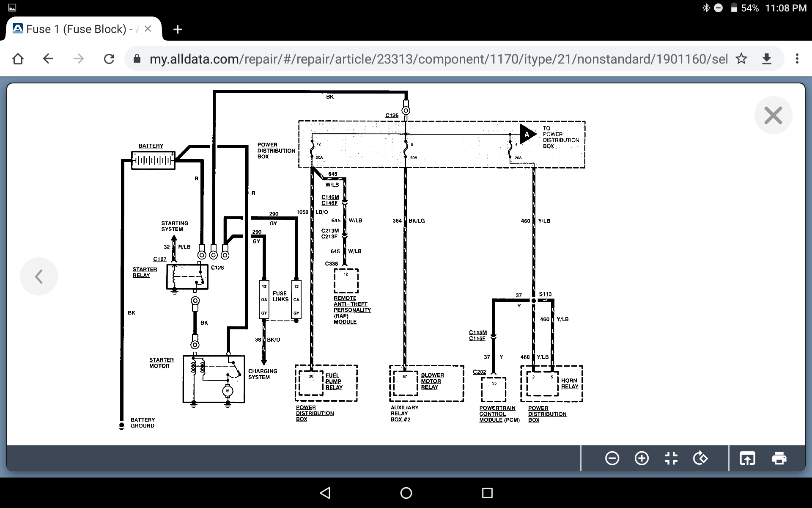Image resolution: width=812 pixels, height=508 pixels.
Task: Open diagram in new window icon
Action: click(747, 458)
